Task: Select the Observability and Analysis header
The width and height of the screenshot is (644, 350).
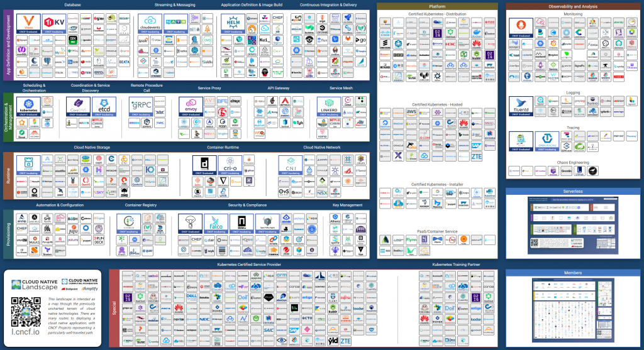Action: (x=573, y=6)
